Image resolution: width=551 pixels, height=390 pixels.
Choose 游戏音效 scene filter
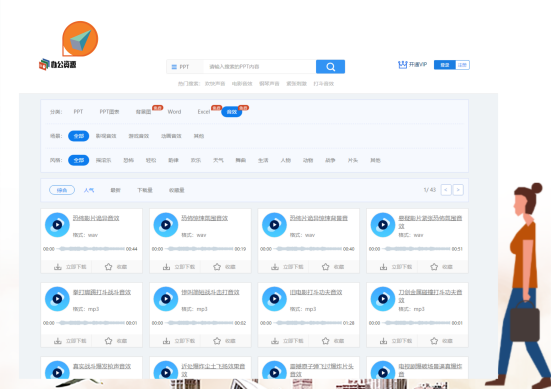point(139,136)
